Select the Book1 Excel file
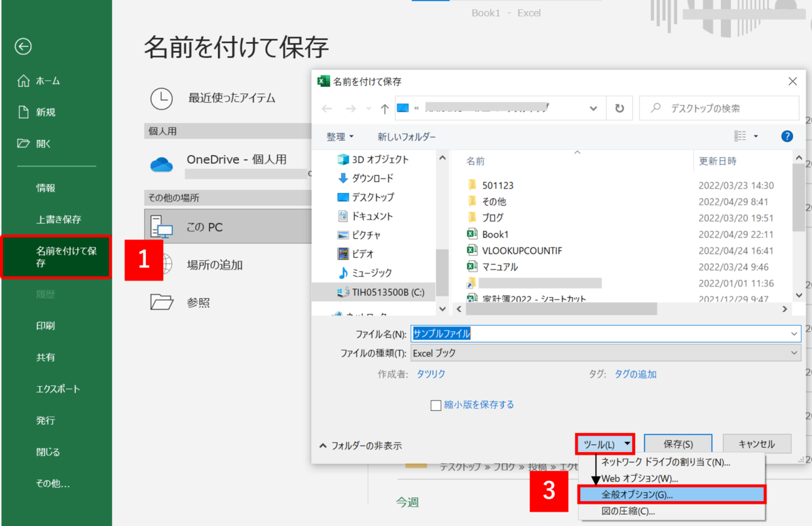812x526 pixels. 488,234
